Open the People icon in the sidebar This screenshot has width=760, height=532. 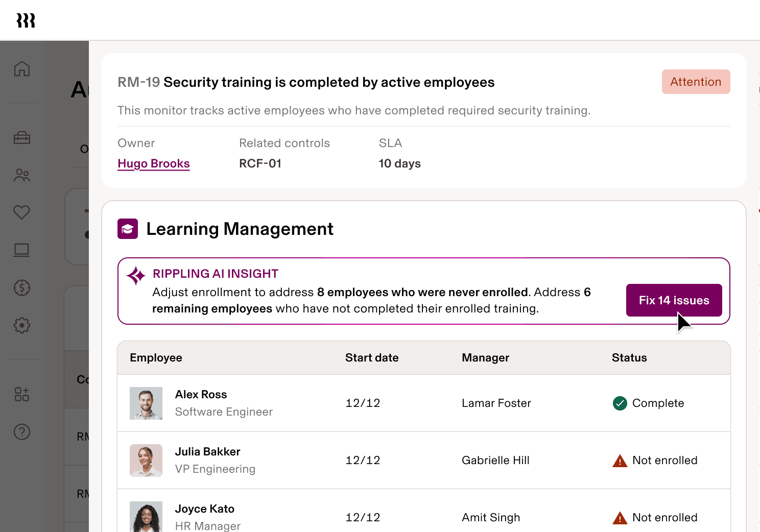[22, 176]
